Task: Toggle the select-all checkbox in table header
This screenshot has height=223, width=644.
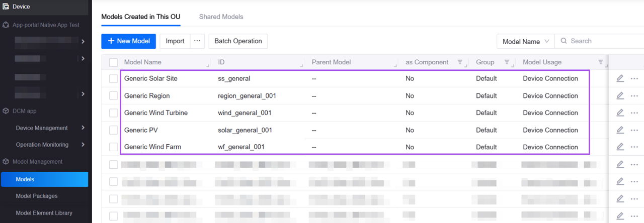Action: coord(113,62)
